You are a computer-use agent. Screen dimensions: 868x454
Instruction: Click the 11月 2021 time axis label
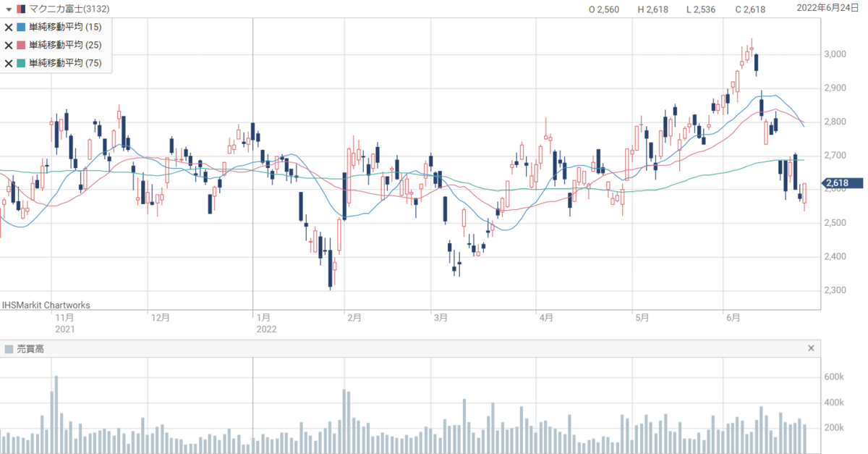(65, 322)
